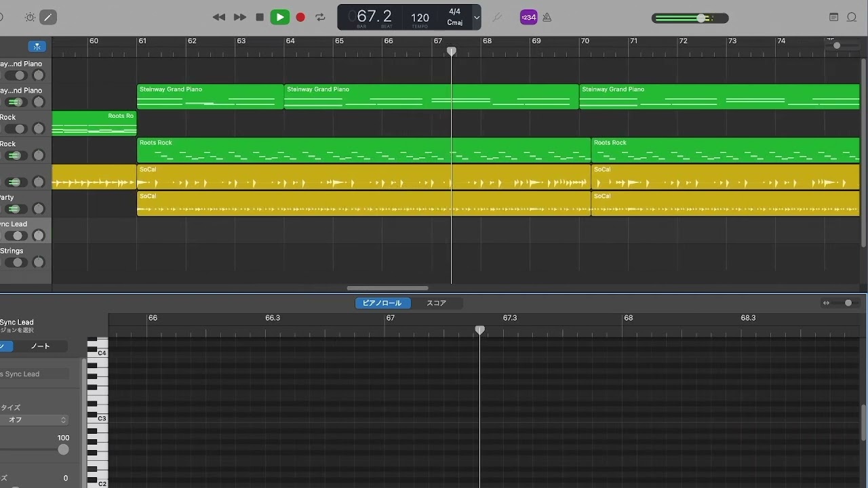The width and height of the screenshot is (868, 488).
Task: Click the piano roll horizontal zoom arrows icon
Action: [x=826, y=303]
